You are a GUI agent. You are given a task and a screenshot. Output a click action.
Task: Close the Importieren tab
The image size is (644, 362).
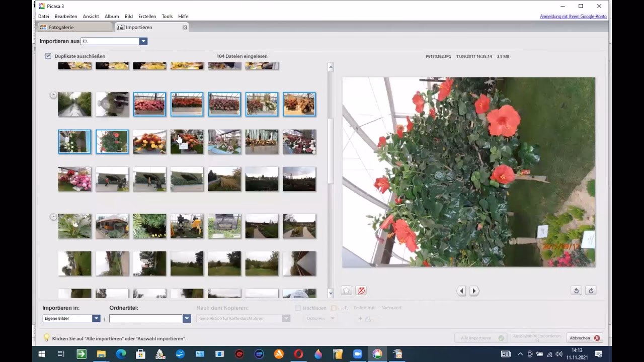pos(185,28)
